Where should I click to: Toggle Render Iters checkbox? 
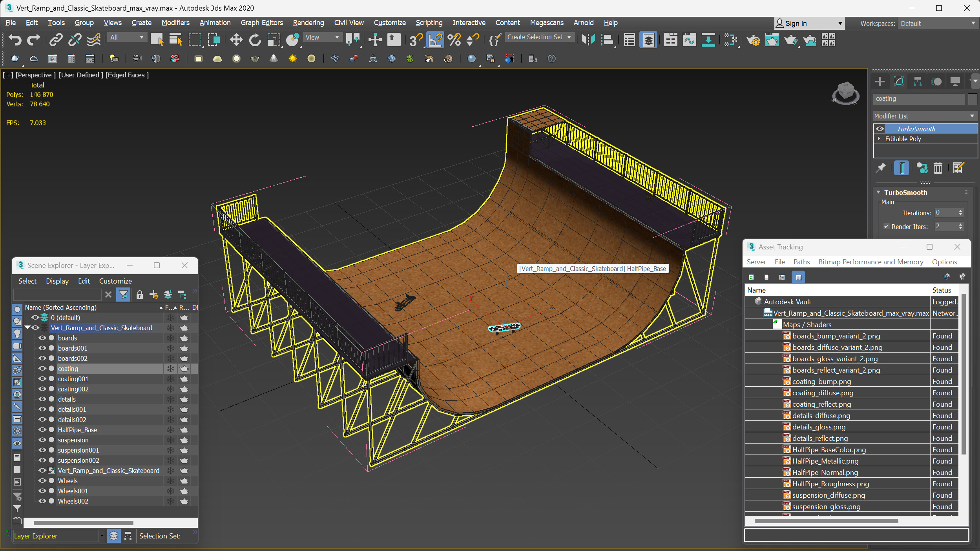click(x=886, y=226)
